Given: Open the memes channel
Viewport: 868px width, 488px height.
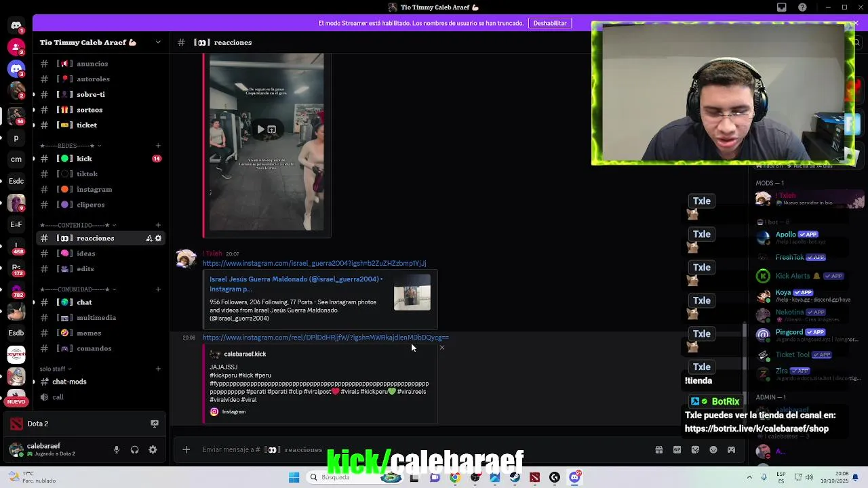Looking at the screenshot, I should point(101,333).
